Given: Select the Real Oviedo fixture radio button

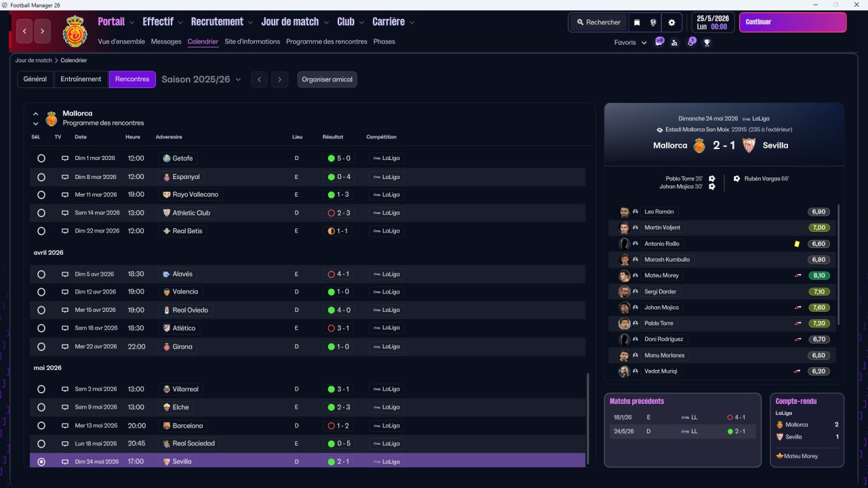Looking at the screenshot, I should (x=41, y=310).
